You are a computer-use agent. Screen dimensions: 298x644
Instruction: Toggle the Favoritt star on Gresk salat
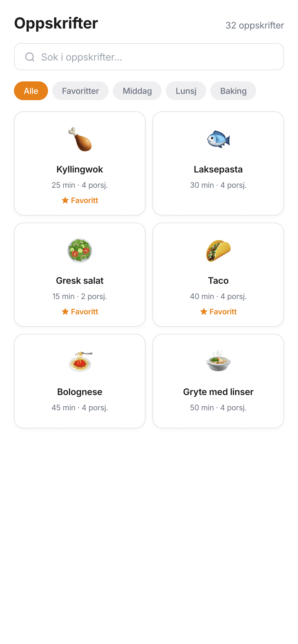[65, 312]
